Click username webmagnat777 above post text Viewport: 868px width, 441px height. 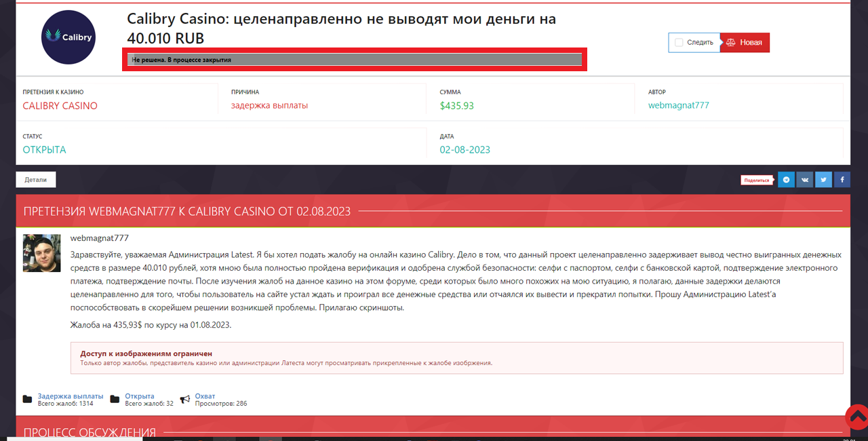point(100,238)
